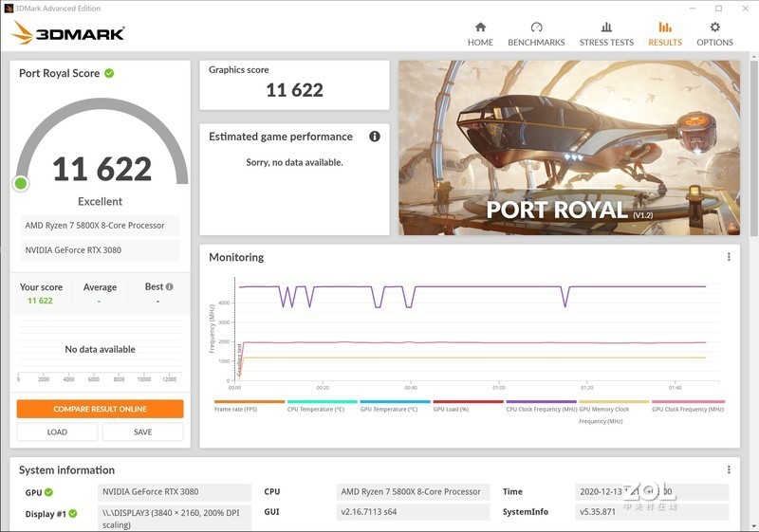
Task: Click Your score 11 622 value
Action: tap(40, 301)
